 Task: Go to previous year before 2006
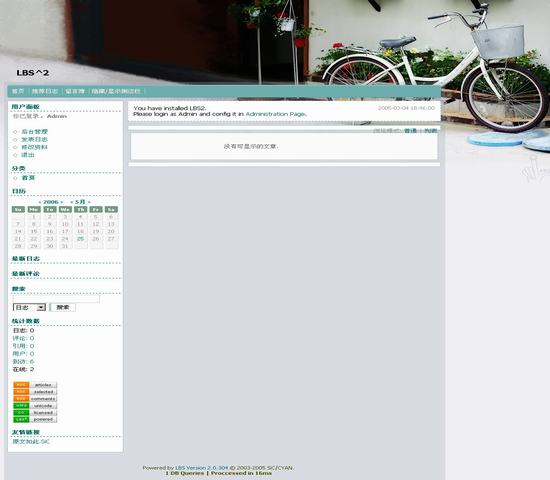[x=40, y=202]
